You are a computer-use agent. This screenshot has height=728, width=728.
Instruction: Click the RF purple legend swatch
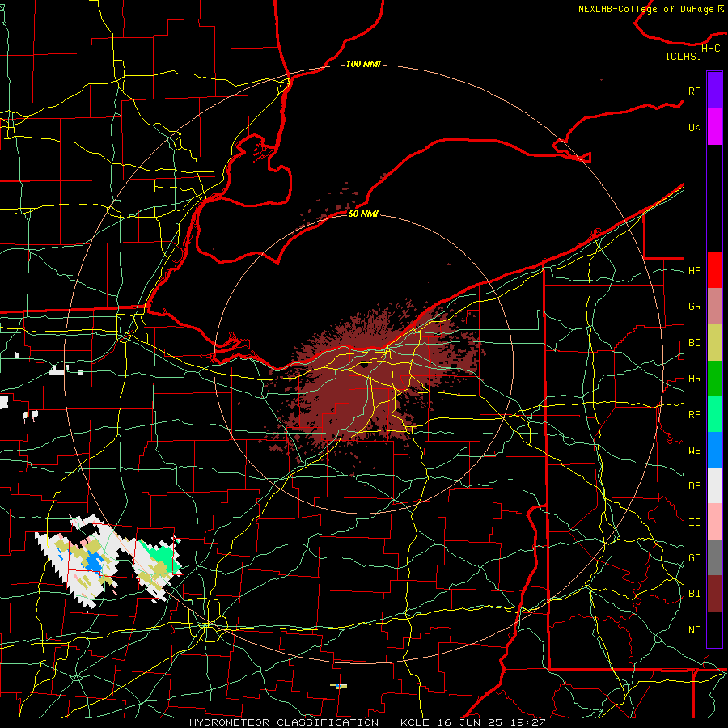tap(714, 91)
